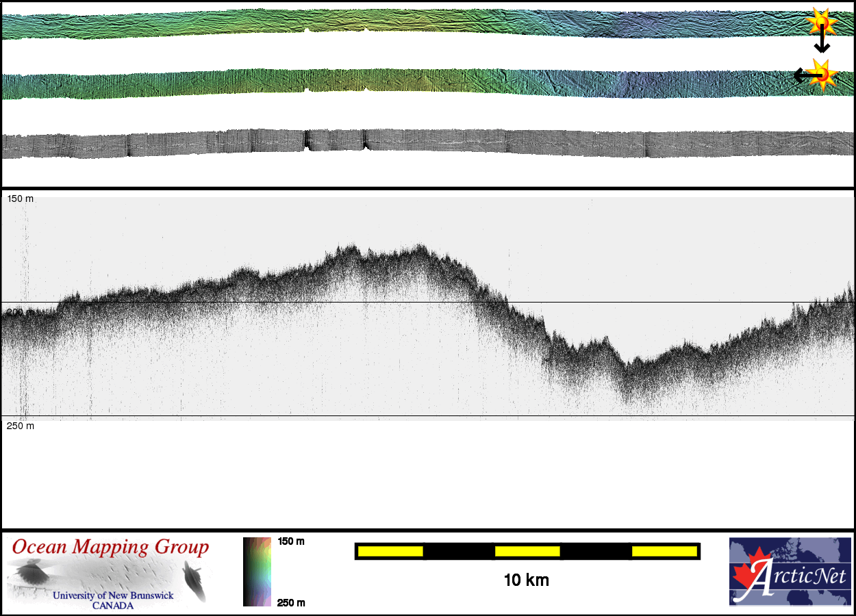Click the deepest trough in the seabed profile

tap(629, 361)
